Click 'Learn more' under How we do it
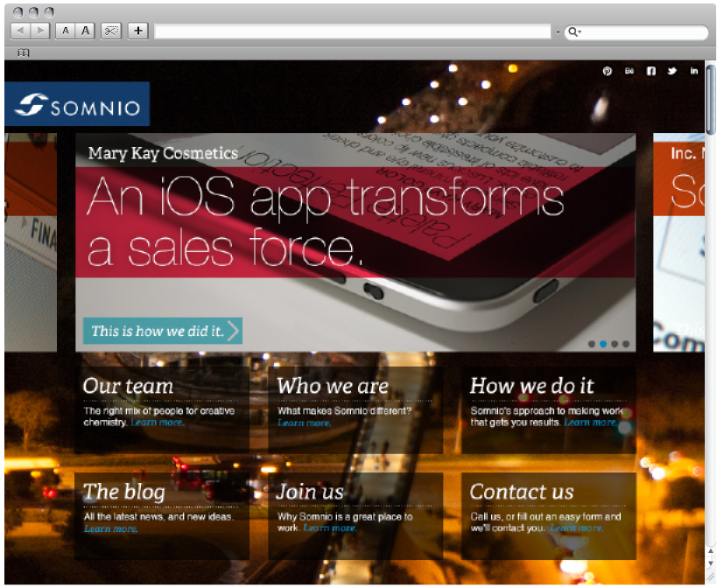717x588 pixels. (x=590, y=423)
